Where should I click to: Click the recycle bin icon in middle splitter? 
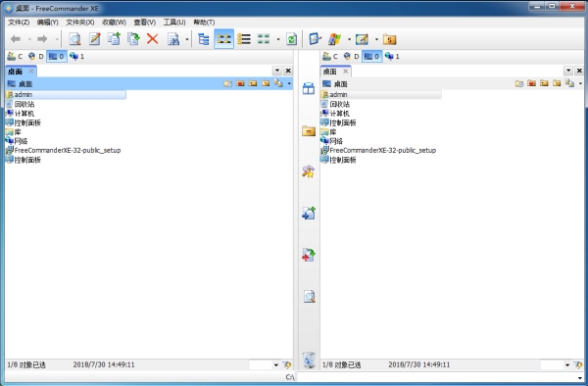(309, 361)
